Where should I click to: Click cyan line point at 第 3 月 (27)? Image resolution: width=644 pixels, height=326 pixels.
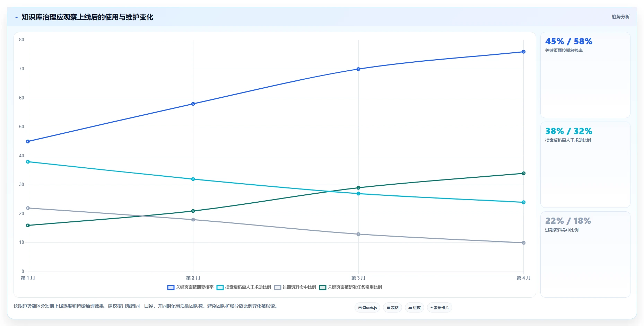pyautogui.click(x=358, y=194)
